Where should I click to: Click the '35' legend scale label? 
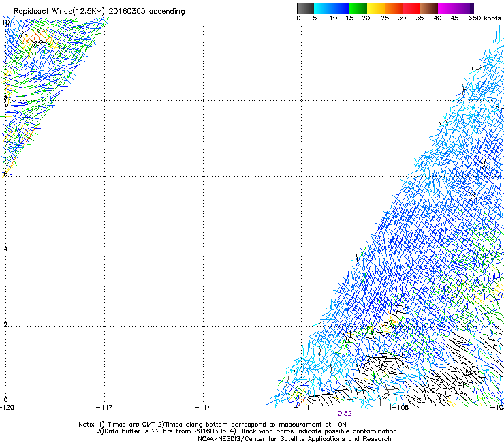point(420,18)
